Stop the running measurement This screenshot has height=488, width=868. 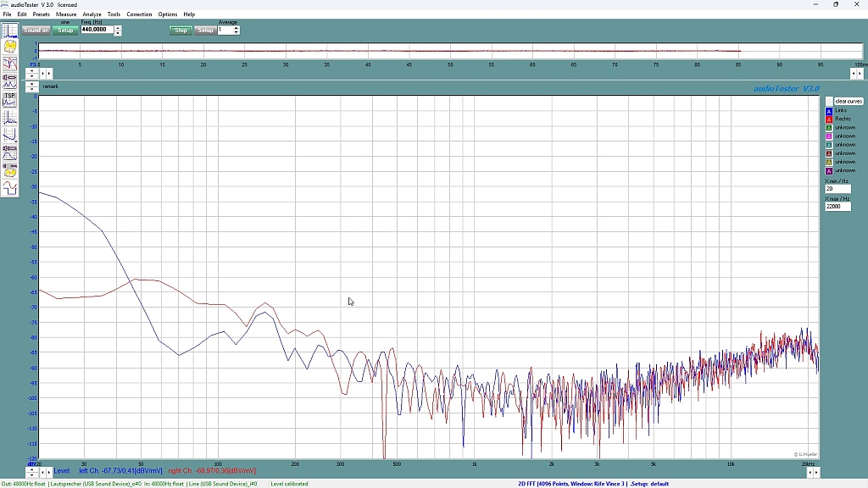coord(181,30)
